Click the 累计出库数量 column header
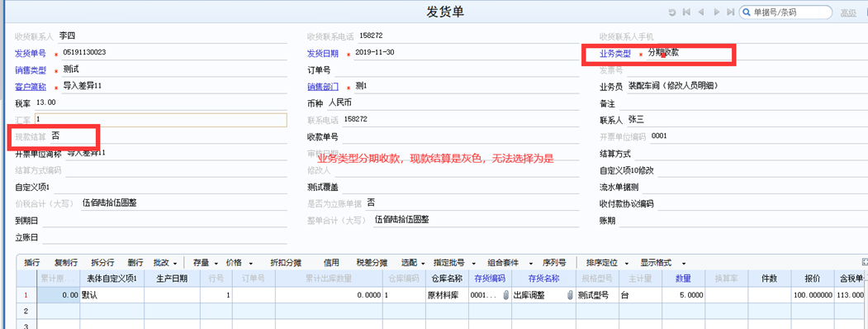Screen dimensions: 868x329 (329, 279)
